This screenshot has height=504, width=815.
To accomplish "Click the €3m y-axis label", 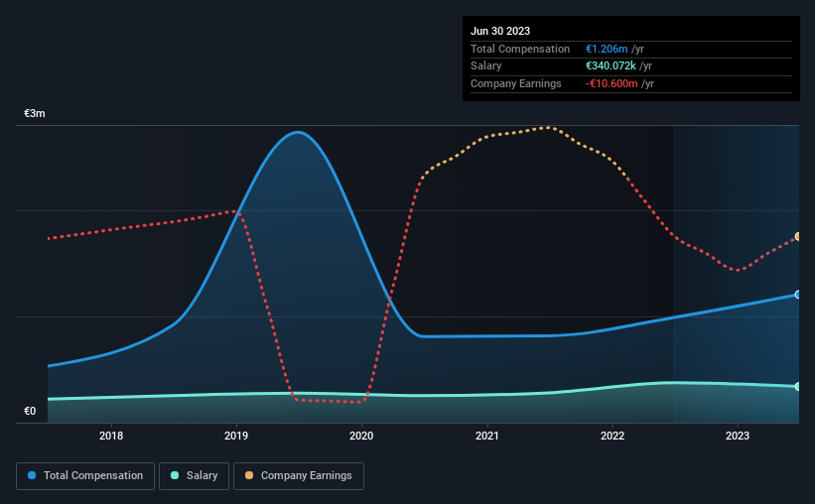I will click(35, 113).
